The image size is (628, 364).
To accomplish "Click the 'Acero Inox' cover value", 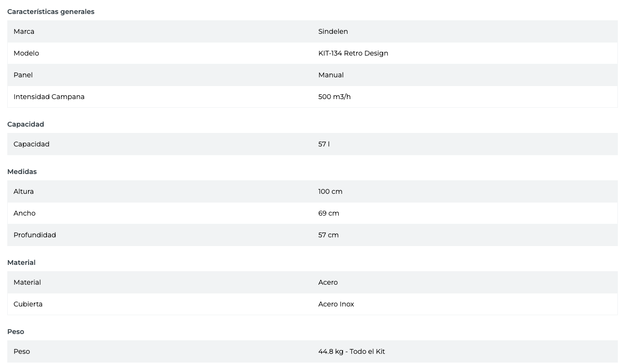I will tap(336, 304).
